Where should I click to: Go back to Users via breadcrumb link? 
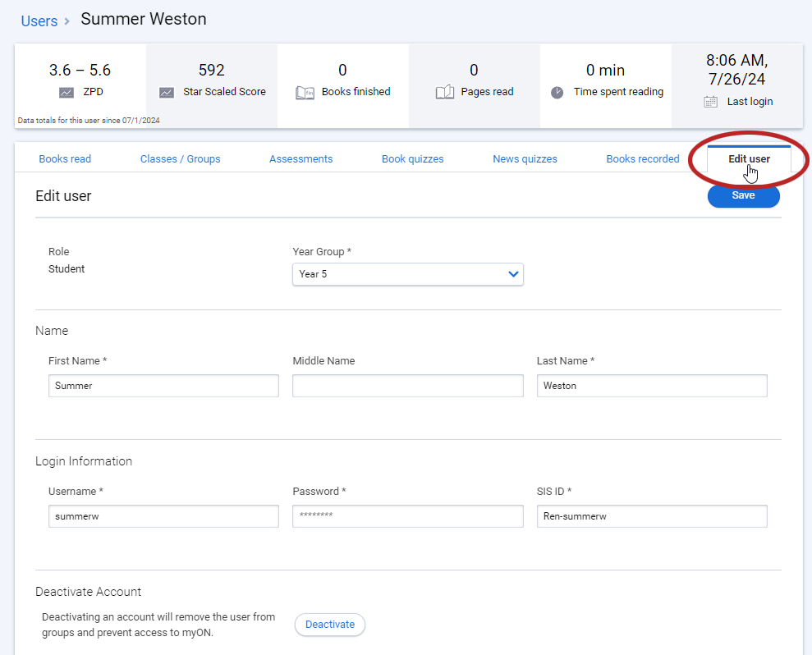tap(39, 21)
